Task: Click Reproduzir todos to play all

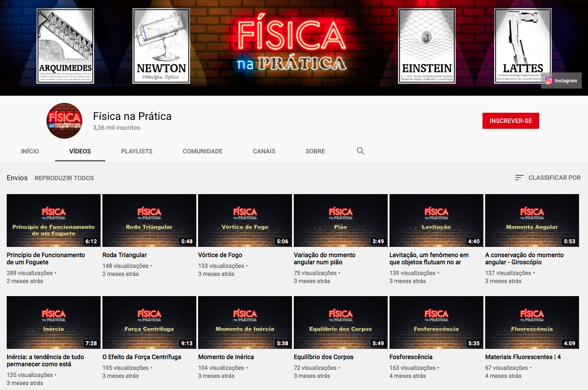Action: click(x=64, y=178)
